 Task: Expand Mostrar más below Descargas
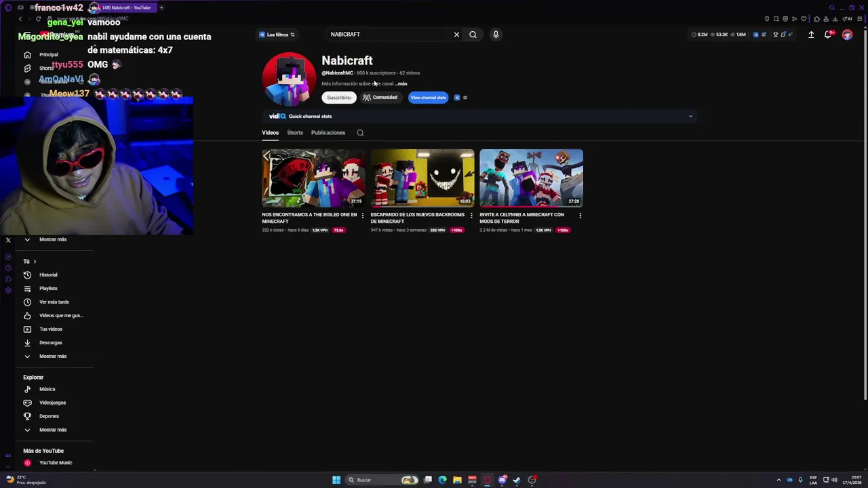pos(46,356)
